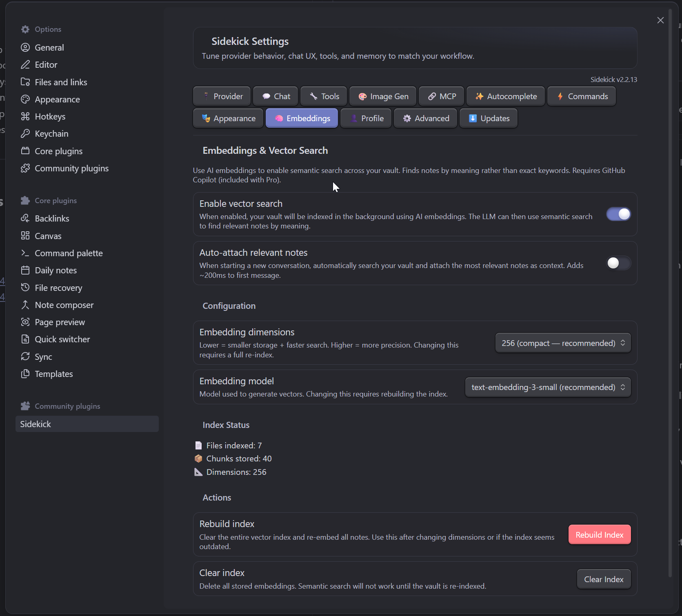Screen dimensions: 682x616
Task: Click the Core plugins box icon
Action: point(25,151)
